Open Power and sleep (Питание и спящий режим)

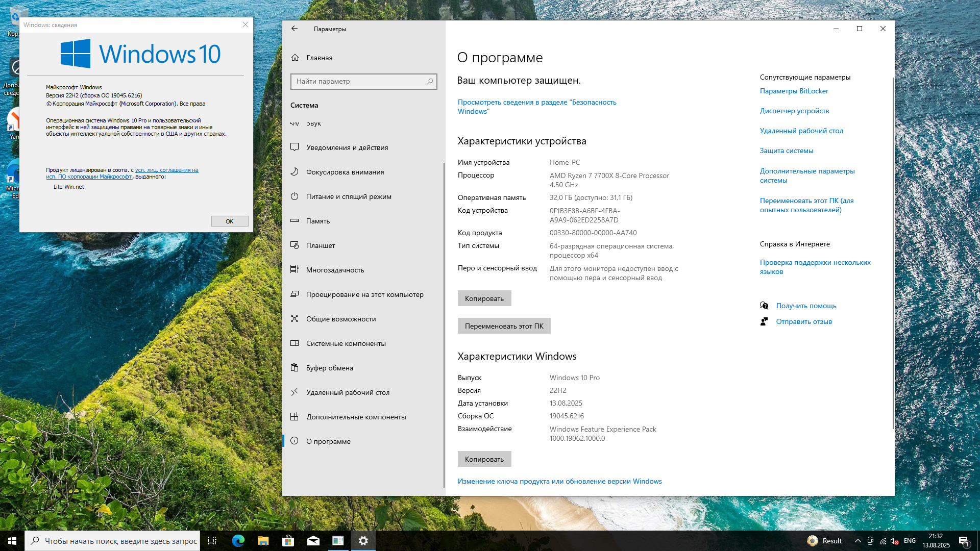[348, 196]
